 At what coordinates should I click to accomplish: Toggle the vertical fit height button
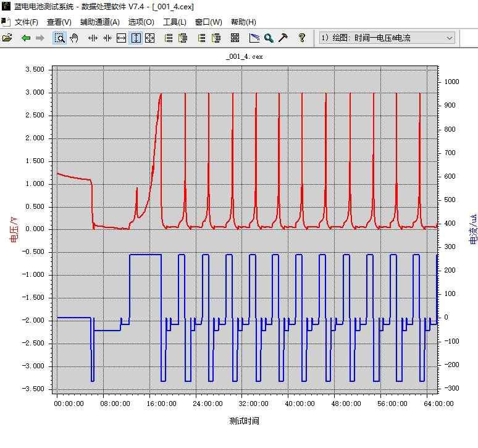click(x=135, y=38)
